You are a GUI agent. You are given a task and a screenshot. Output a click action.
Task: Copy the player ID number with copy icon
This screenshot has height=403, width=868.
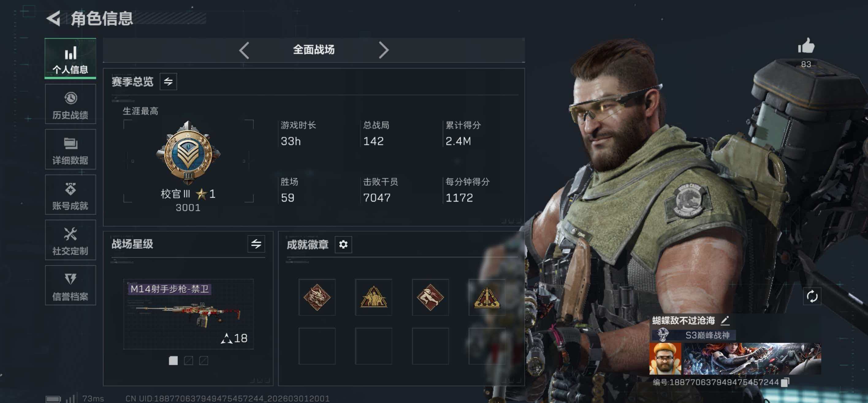click(x=785, y=382)
